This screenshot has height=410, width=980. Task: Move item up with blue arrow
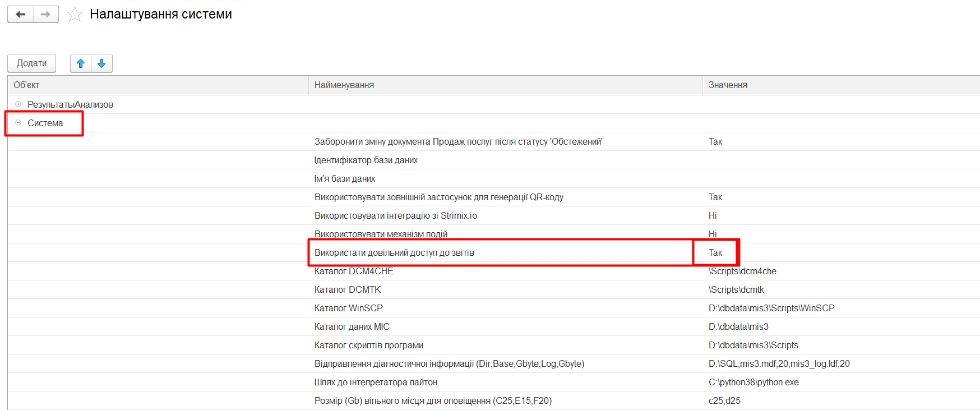coord(81,63)
